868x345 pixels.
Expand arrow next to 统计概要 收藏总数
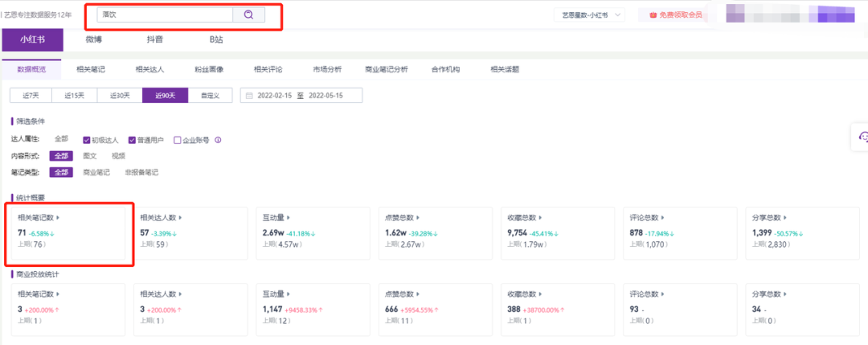click(541, 218)
